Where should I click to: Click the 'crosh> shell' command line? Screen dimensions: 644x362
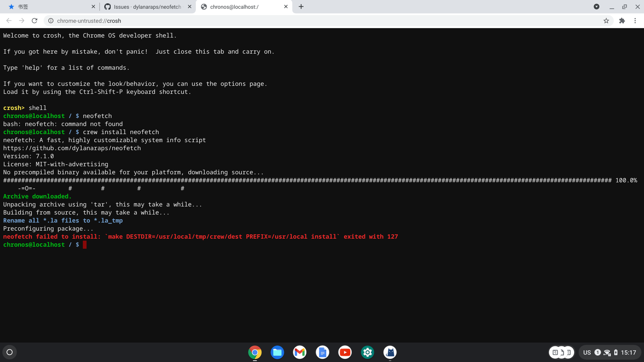25,108
